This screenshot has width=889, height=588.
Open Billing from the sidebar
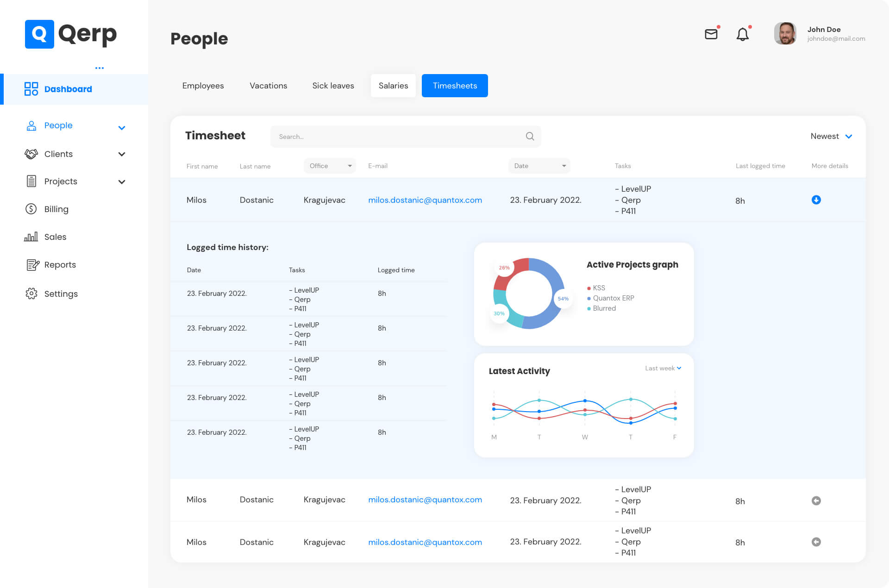tap(56, 209)
